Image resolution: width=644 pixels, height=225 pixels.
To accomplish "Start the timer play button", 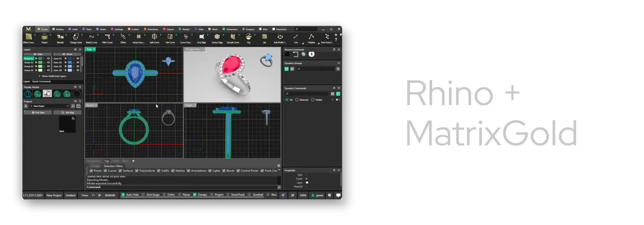I will (x=100, y=195).
